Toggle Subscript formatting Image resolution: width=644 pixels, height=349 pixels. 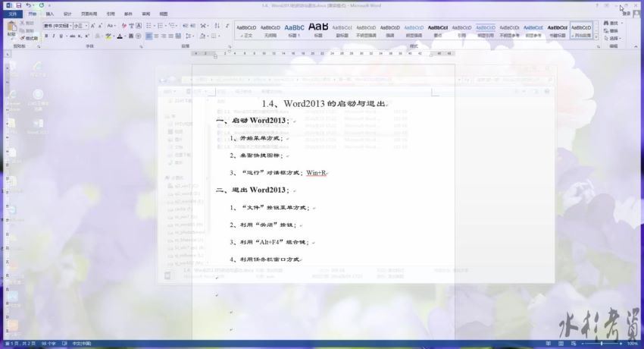[80, 36]
